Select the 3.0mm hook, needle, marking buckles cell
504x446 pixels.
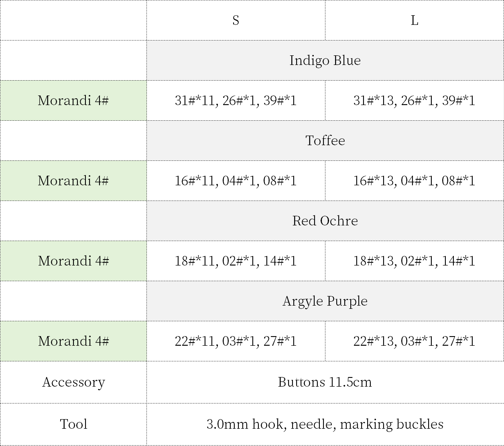pos(325,424)
